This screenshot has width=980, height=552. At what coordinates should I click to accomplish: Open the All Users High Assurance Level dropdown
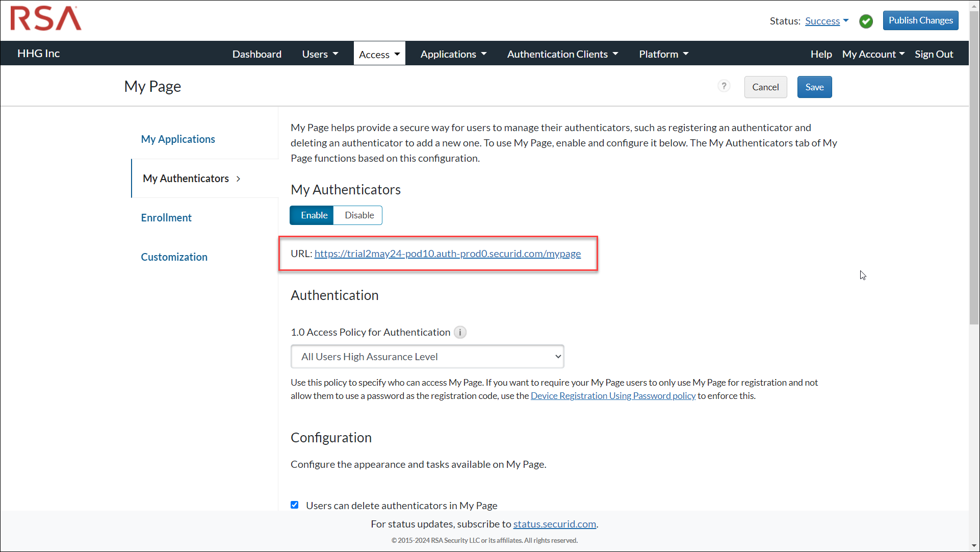427,356
